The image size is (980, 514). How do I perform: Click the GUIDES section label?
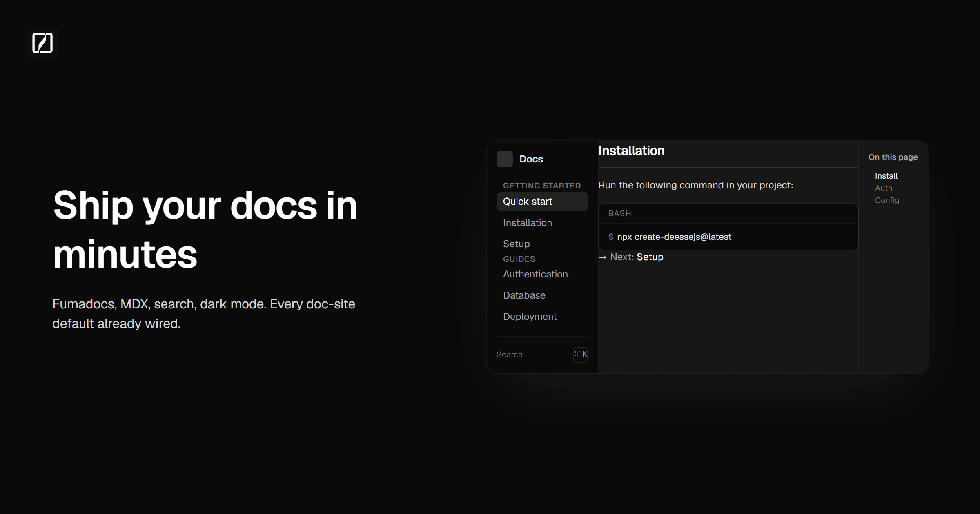(x=519, y=259)
